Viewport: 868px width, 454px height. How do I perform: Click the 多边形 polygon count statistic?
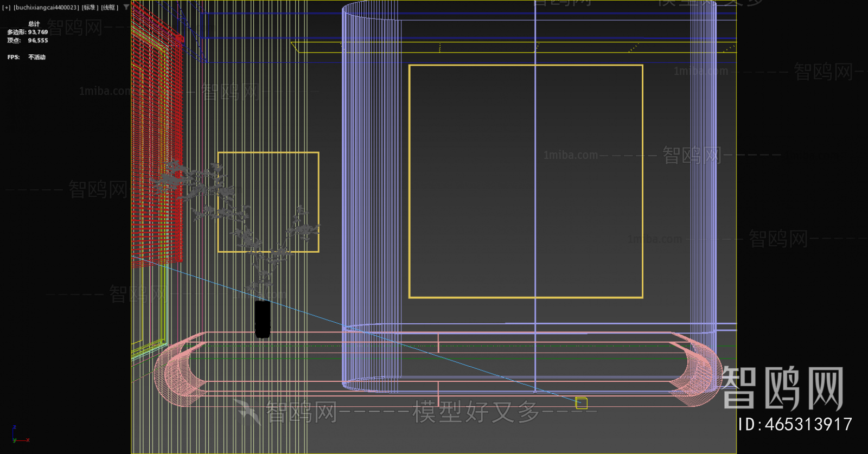point(28,33)
